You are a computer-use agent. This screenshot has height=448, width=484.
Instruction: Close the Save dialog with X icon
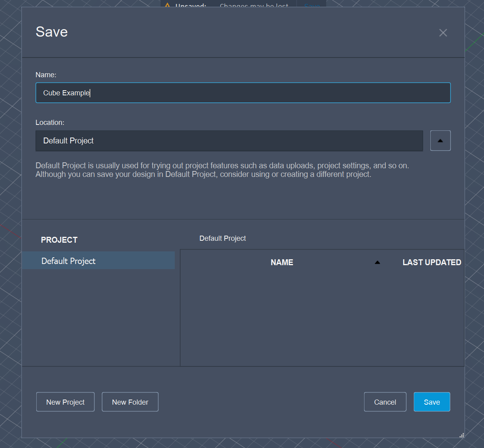[x=443, y=33]
